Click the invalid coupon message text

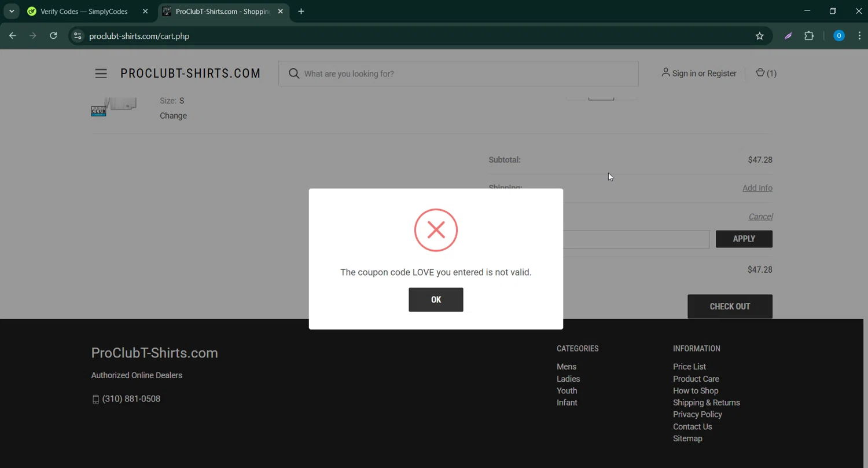[436, 272]
